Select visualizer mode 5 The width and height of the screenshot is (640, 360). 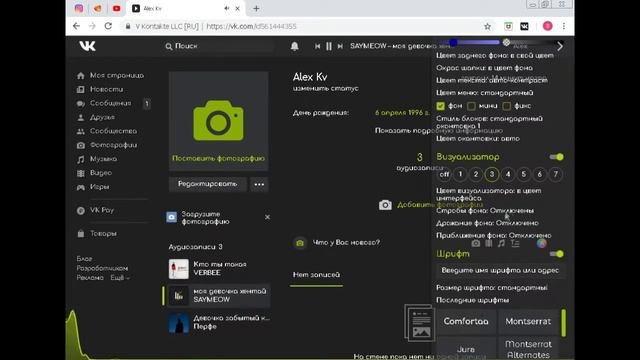point(524,174)
